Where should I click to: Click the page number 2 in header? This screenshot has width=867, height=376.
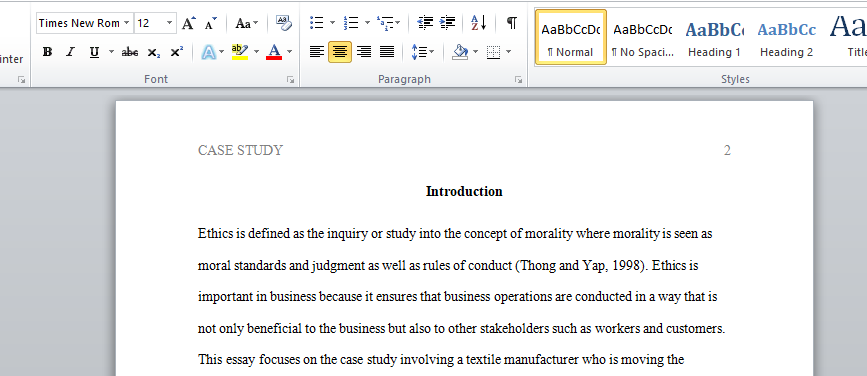tap(727, 150)
